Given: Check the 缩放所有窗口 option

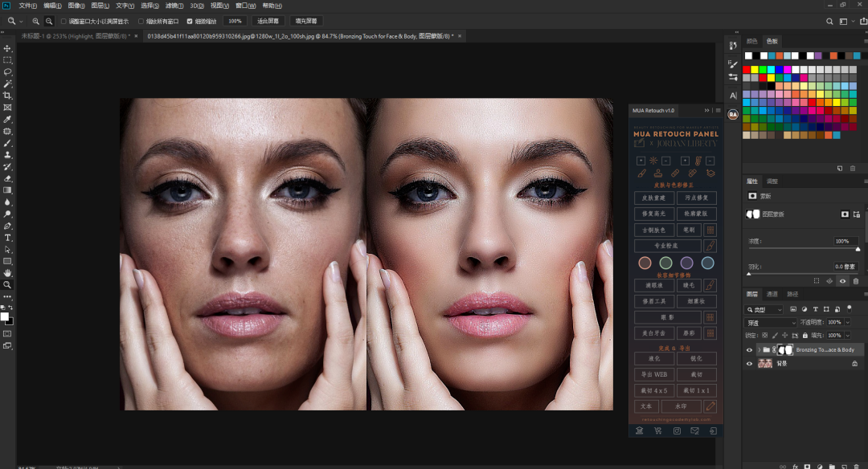Looking at the screenshot, I should 141,21.
